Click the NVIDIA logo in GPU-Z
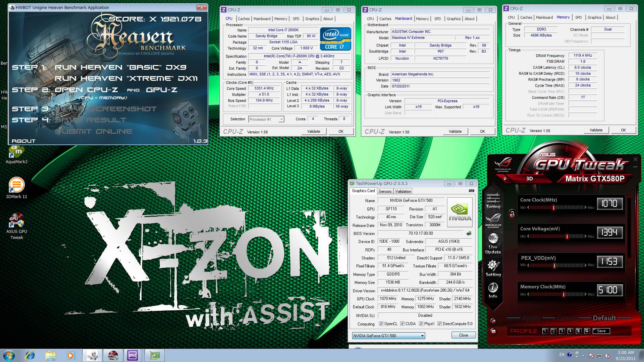 click(460, 212)
